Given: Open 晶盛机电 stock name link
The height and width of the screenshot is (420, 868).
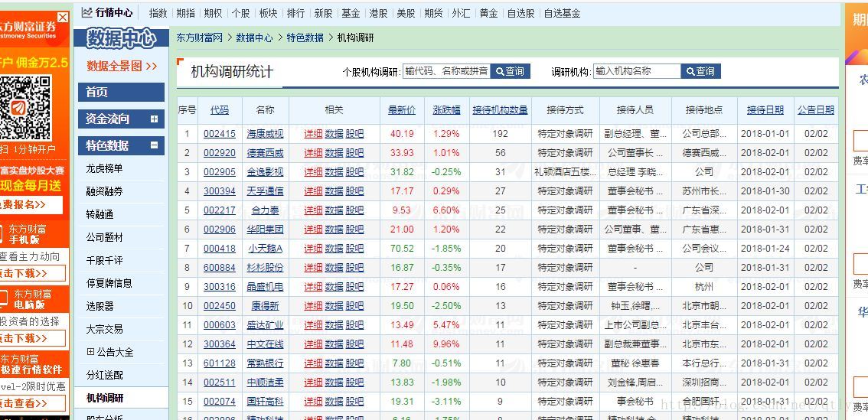Looking at the screenshot, I should tap(265, 287).
